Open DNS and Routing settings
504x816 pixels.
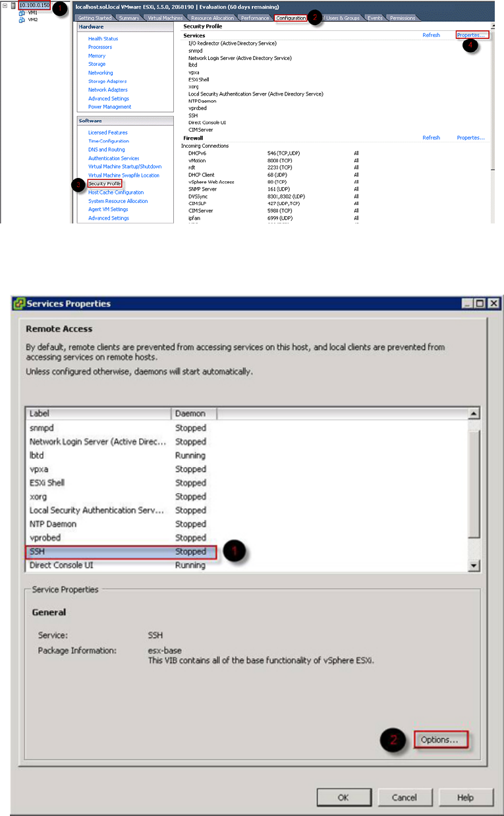[x=107, y=150]
